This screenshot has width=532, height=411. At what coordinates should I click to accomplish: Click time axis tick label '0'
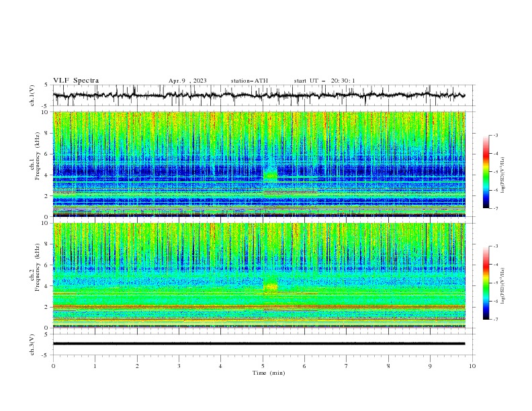(53, 366)
